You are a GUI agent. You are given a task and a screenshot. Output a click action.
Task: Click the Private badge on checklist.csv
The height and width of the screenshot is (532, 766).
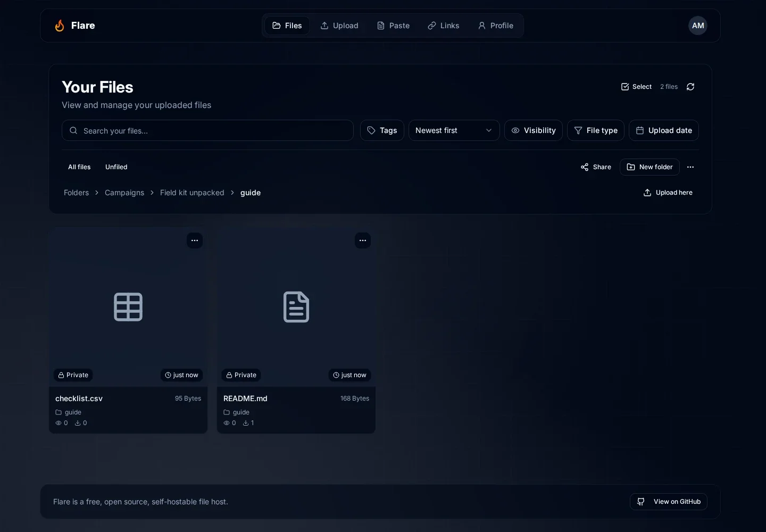(x=73, y=375)
